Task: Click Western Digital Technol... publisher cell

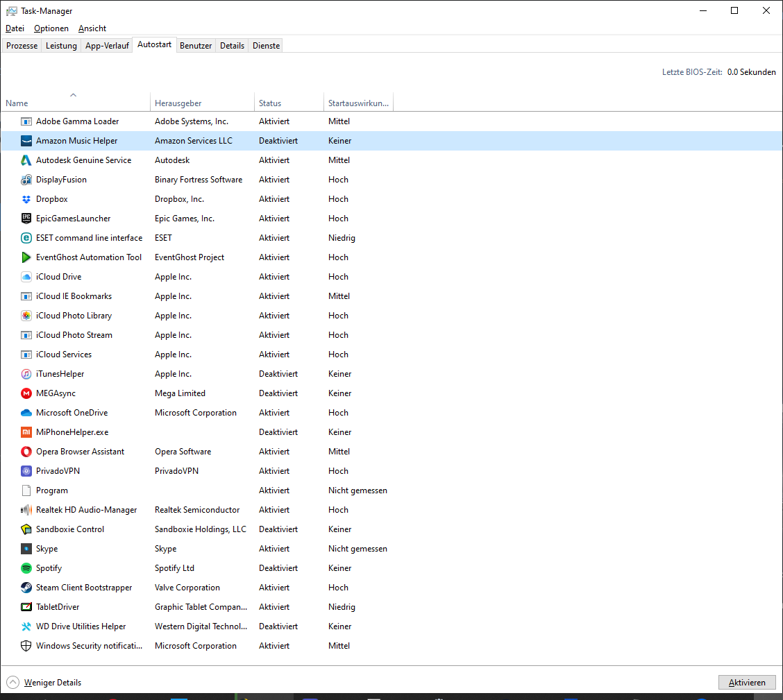Action: click(201, 626)
